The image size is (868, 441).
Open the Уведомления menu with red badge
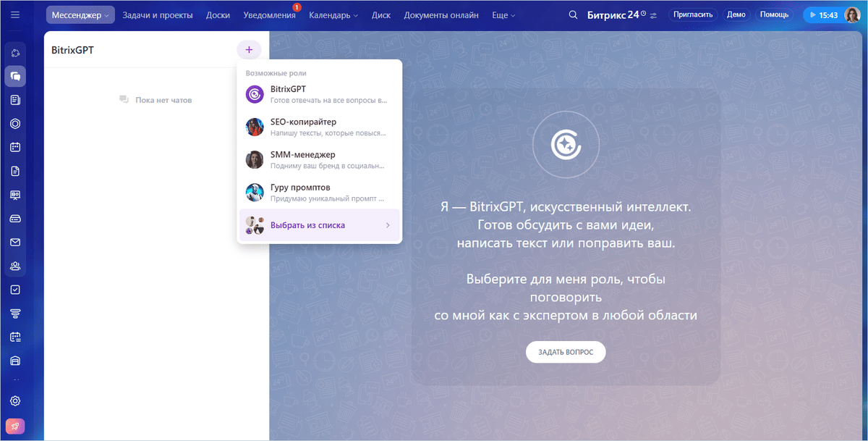pos(270,14)
